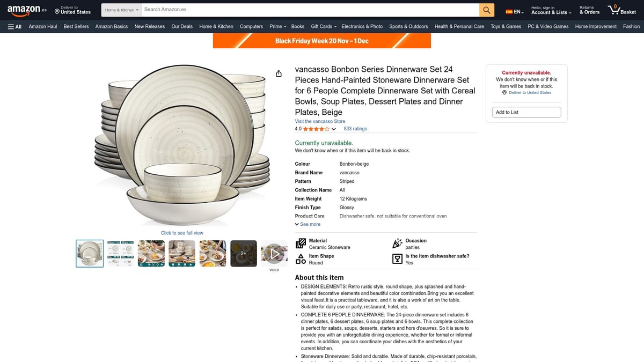Open the All hamburger menu

tap(14, 26)
